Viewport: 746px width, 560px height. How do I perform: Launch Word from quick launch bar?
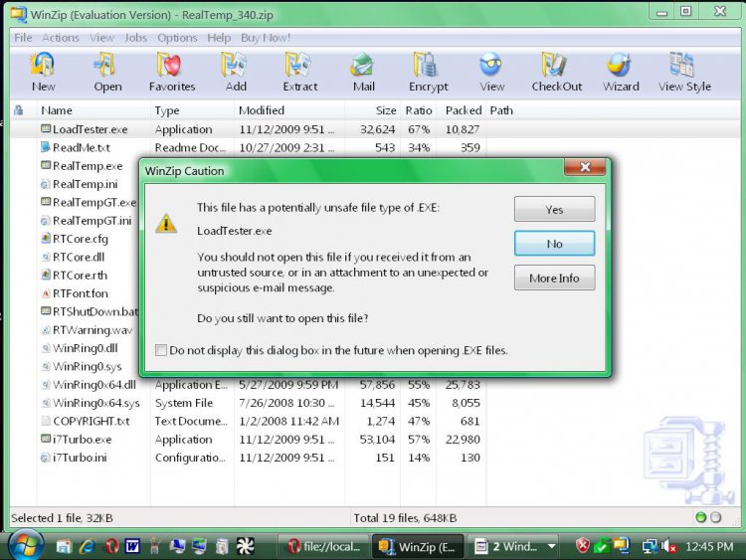132,546
